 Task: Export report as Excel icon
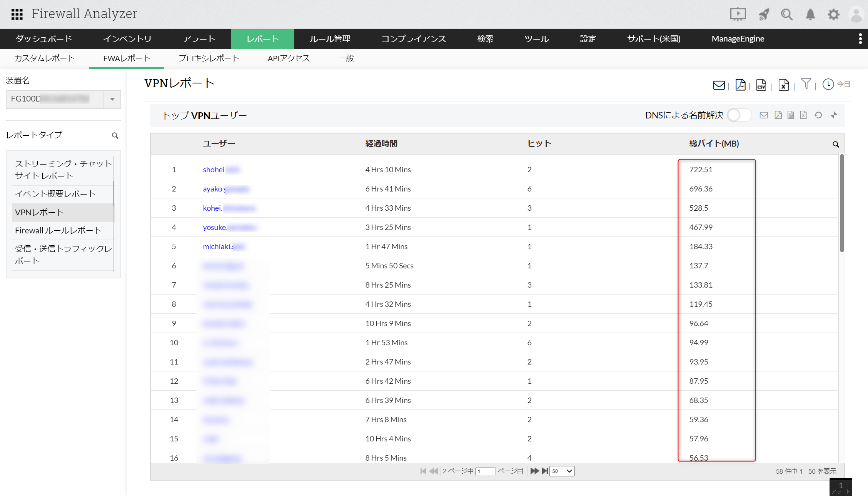(783, 85)
